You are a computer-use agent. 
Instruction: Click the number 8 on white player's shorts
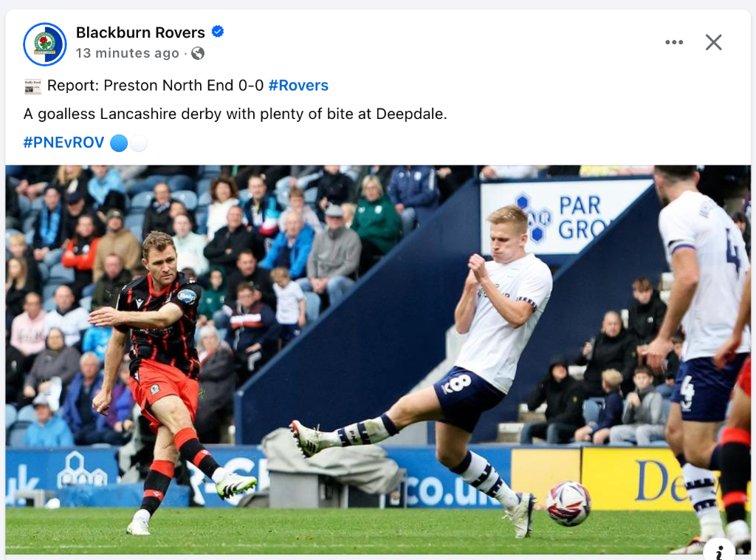pos(457,384)
